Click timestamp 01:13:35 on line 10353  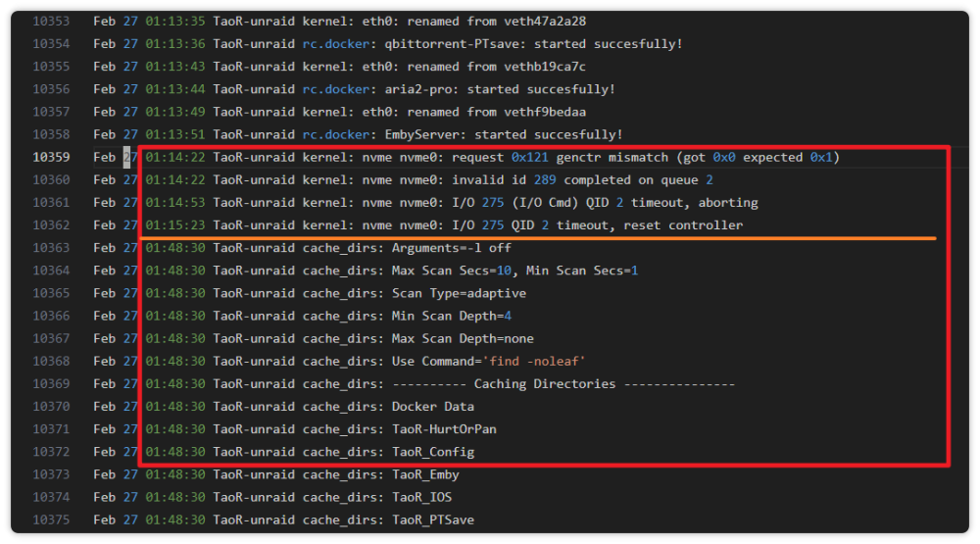(175, 22)
